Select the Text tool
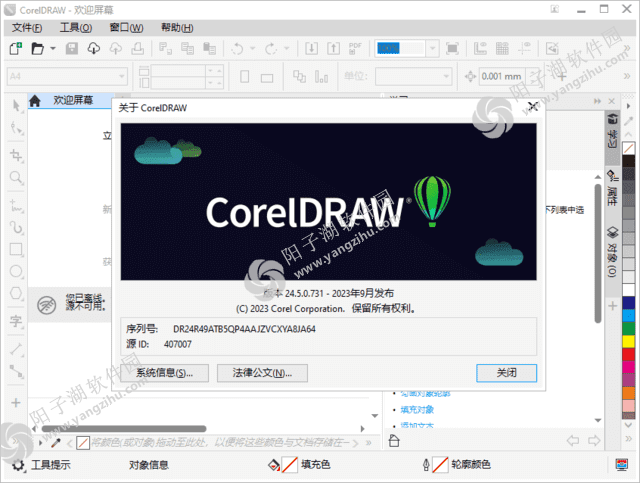 (16, 321)
